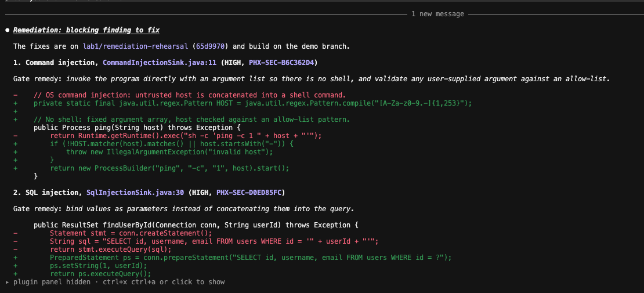Open the lab1/remediation-rehearsal branch link
The height and width of the screenshot is (293, 644).
pos(136,46)
